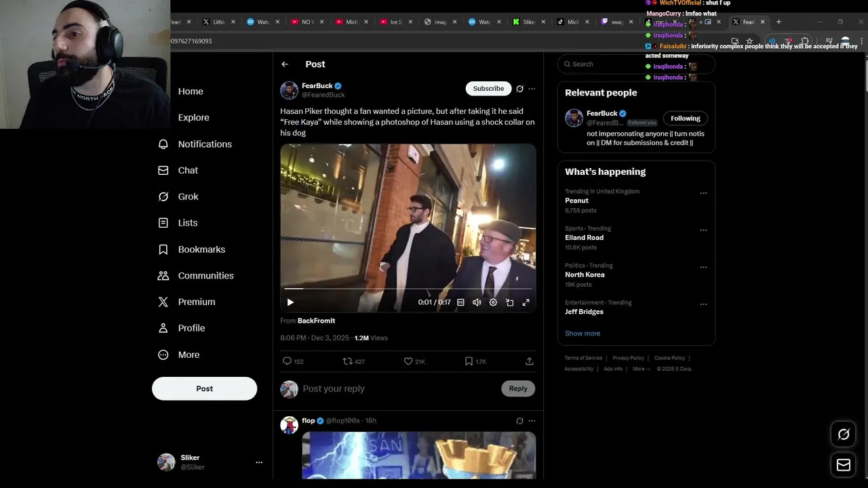Go back using the Post back arrow

pos(285,64)
